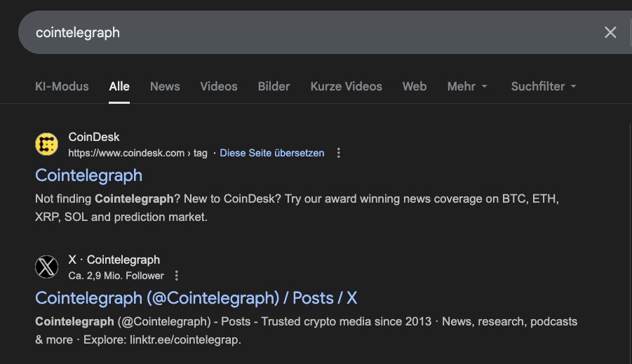
Task: Click the snippet starting 'Not finding Cointelegraph?'
Action: tap(297, 208)
